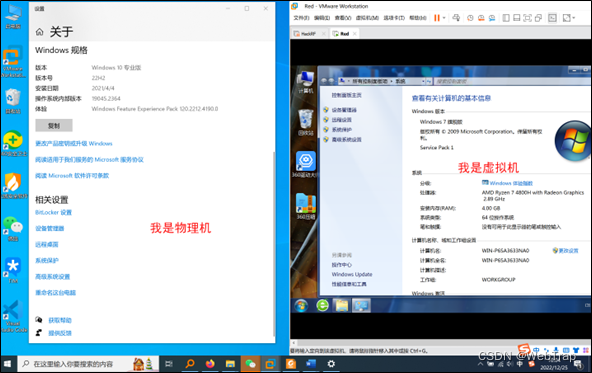592x373 pixels.
Task: Select the 微信 desktop shortcut
Action: [13, 229]
